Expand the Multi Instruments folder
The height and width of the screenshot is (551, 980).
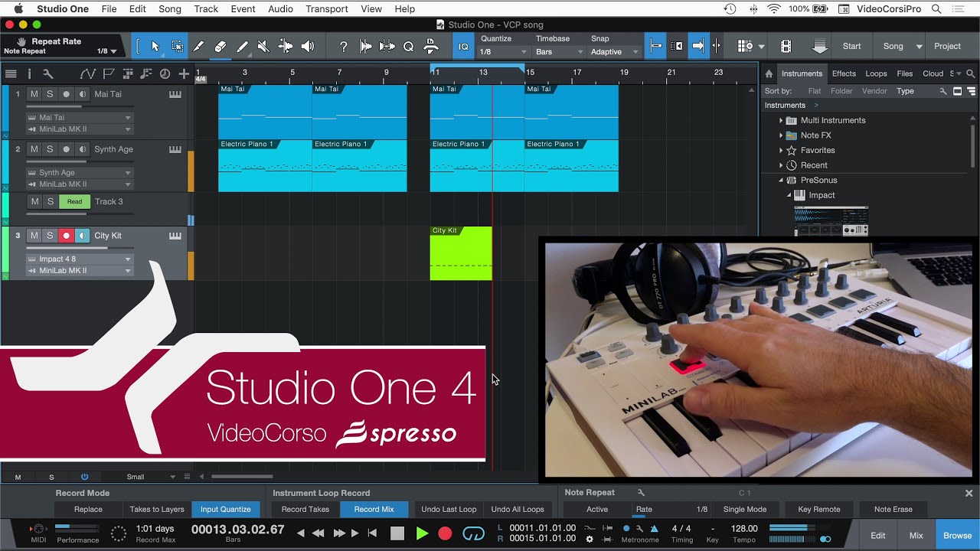781,120
